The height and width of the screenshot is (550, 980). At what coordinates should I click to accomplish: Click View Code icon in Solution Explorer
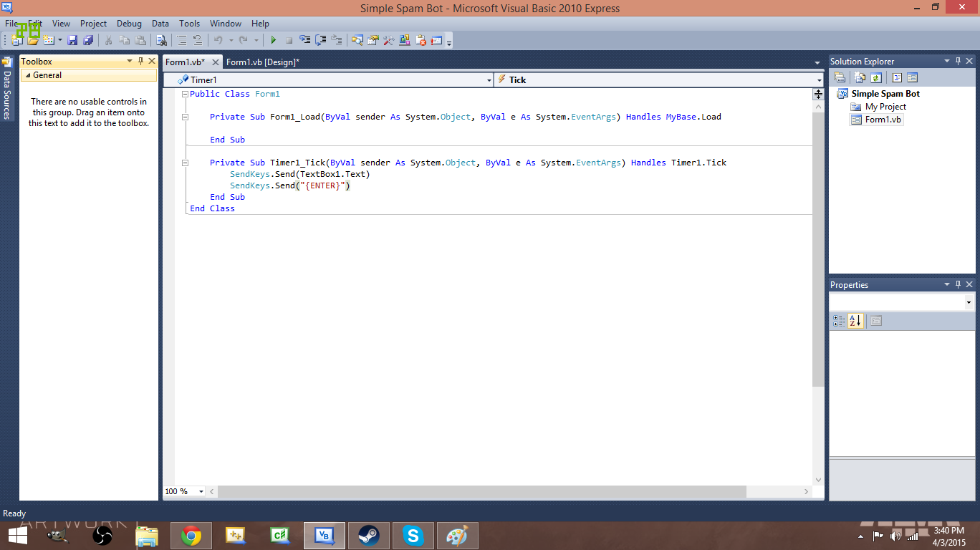pos(897,77)
